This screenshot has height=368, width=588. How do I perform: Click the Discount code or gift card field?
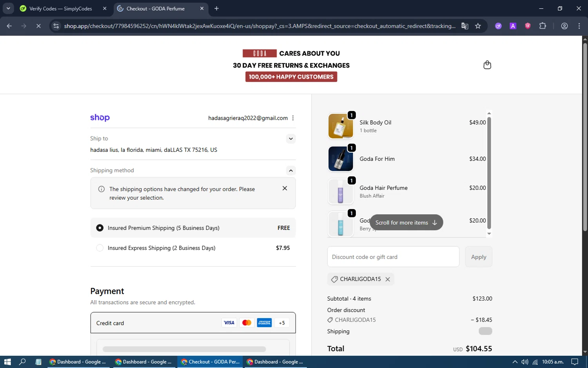(393, 257)
